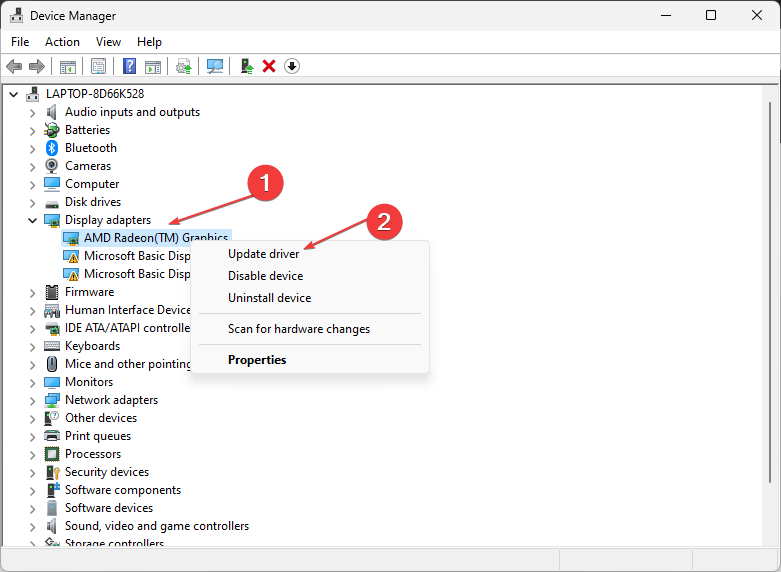Click the Device Manager title bar icon
The image size is (781, 572).
(x=16, y=16)
